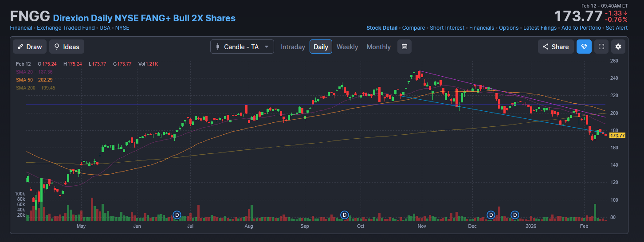Image resolution: width=644 pixels, height=242 pixels.
Task: Click Set Alert link
Action: [617, 27]
